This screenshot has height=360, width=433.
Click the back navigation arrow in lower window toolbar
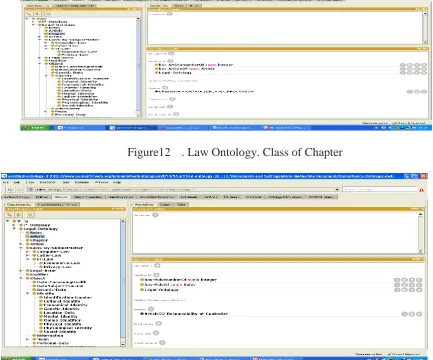point(10,189)
